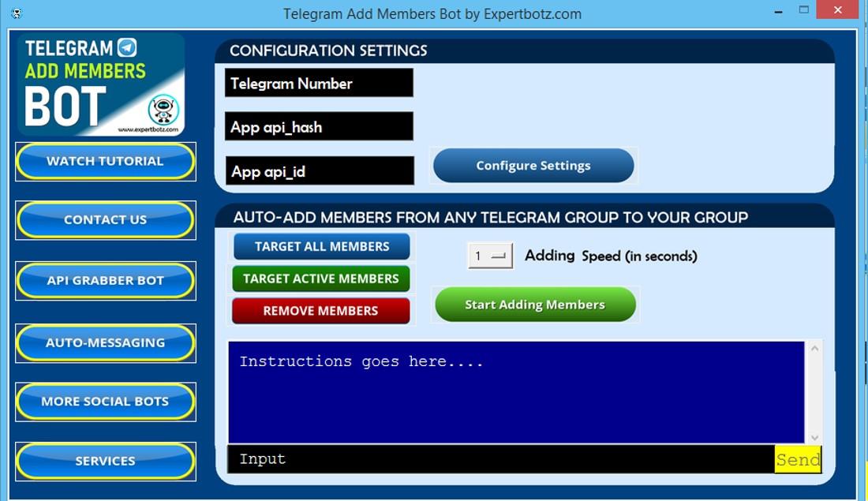This screenshot has height=501, width=868.
Task: Open the Auto-Messaging feature
Action: point(105,342)
